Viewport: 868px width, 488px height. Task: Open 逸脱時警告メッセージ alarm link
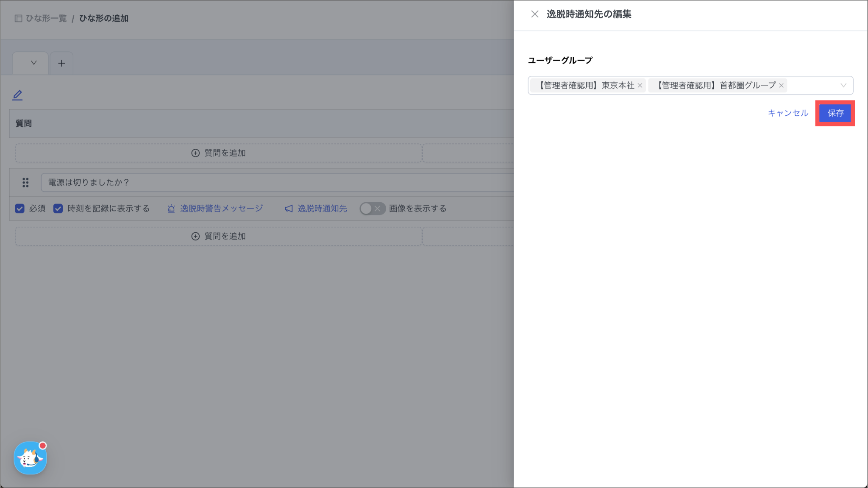(x=215, y=209)
